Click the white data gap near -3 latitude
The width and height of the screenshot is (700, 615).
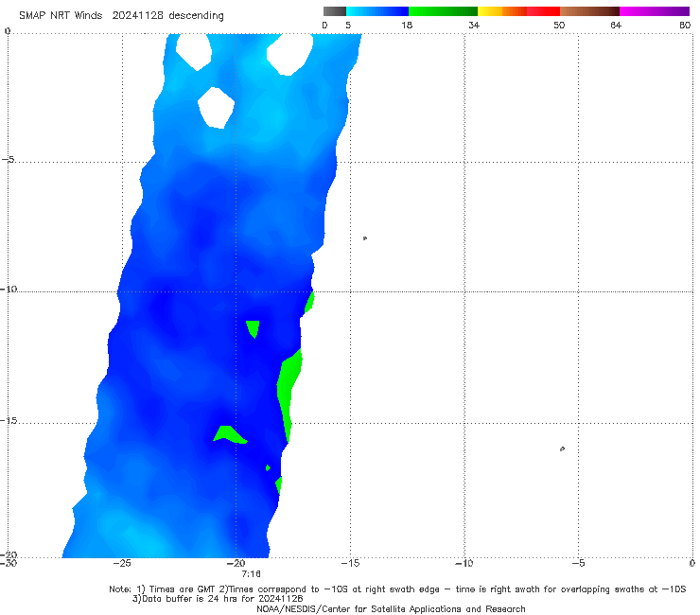[x=216, y=108]
